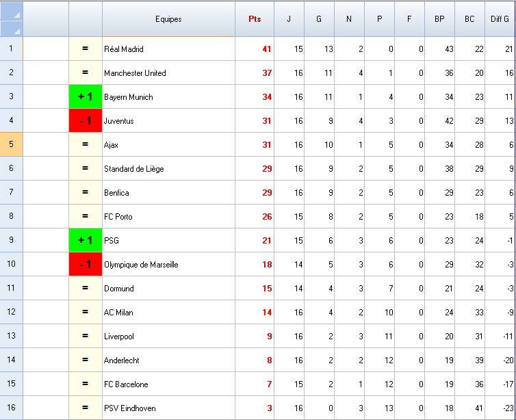Select row header number 5
This screenshot has width=516, height=420.
pos(11,144)
